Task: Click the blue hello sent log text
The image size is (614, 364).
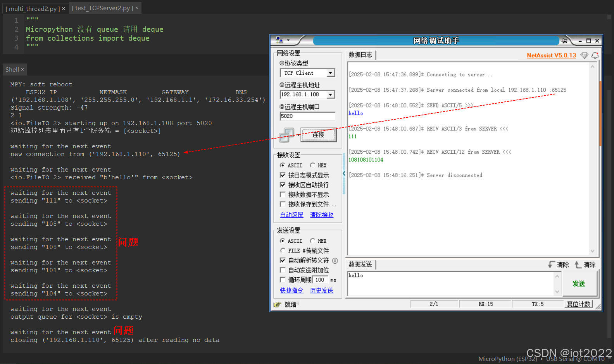Action: [x=355, y=113]
